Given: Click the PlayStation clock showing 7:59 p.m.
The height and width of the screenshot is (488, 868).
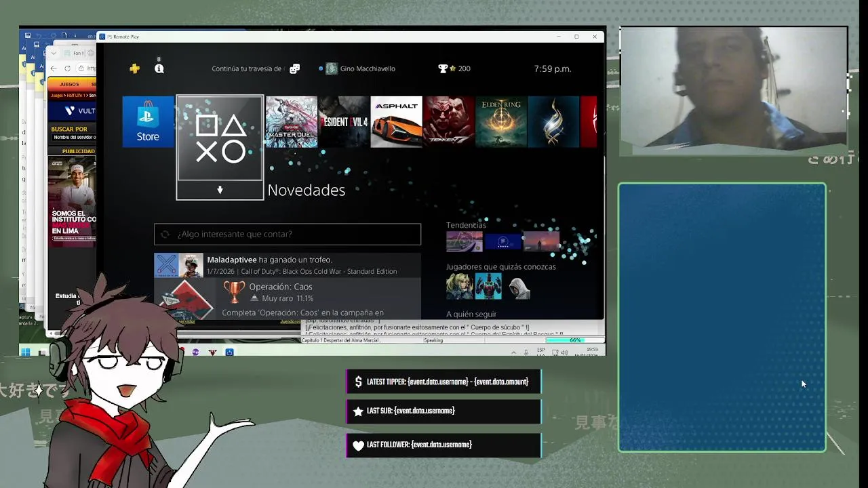Looking at the screenshot, I should (x=553, y=68).
